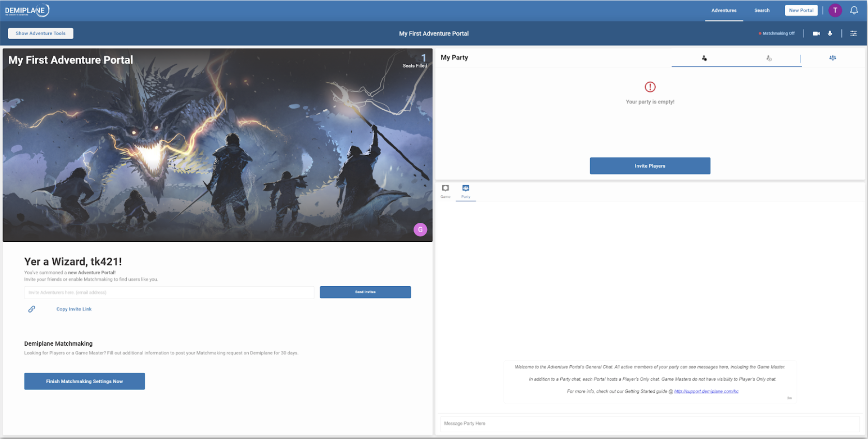Toggle the video camera icon

(816, 33)
